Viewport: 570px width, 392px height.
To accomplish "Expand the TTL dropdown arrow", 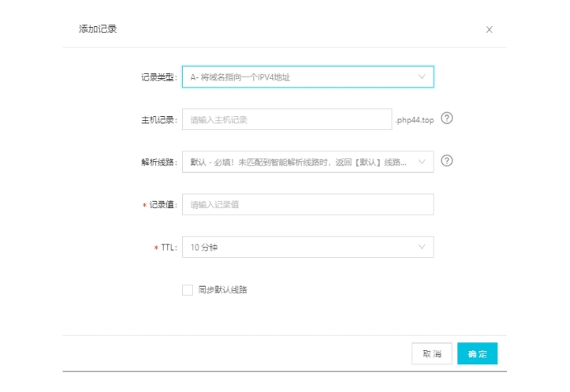I will (x=421, y=247).
